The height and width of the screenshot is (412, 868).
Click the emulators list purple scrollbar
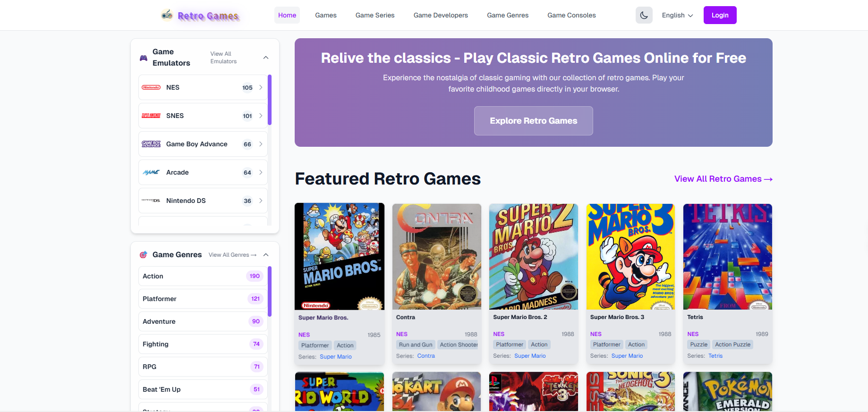click(x=270, y=100)
